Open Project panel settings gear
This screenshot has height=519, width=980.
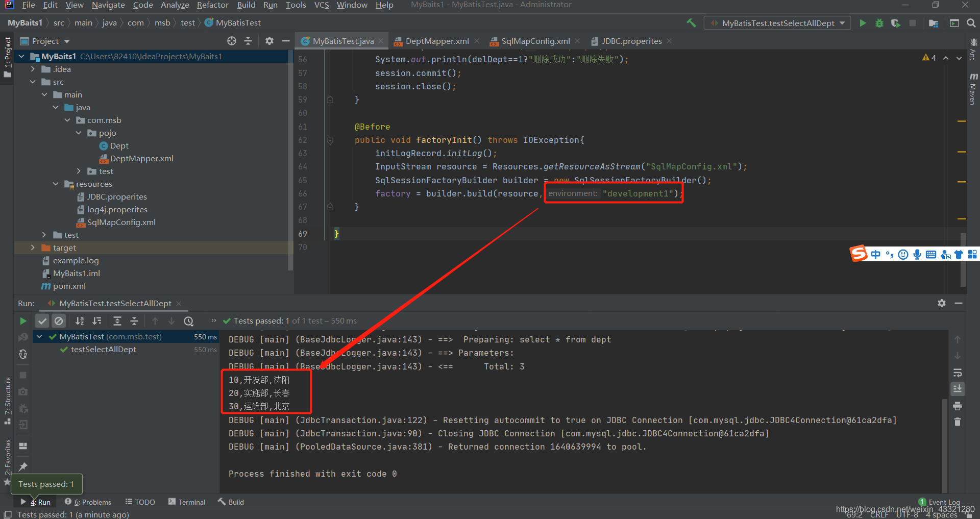(269, 41)
